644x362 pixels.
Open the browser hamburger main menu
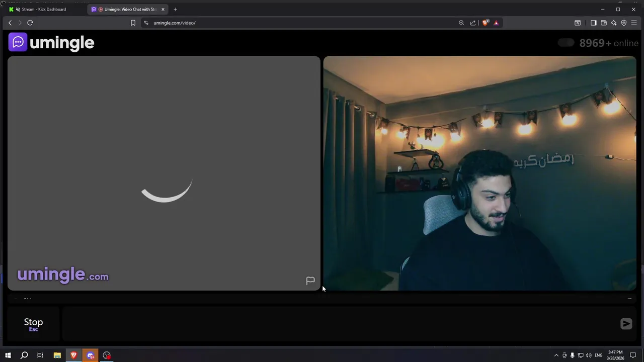click(x=634, y=23)
